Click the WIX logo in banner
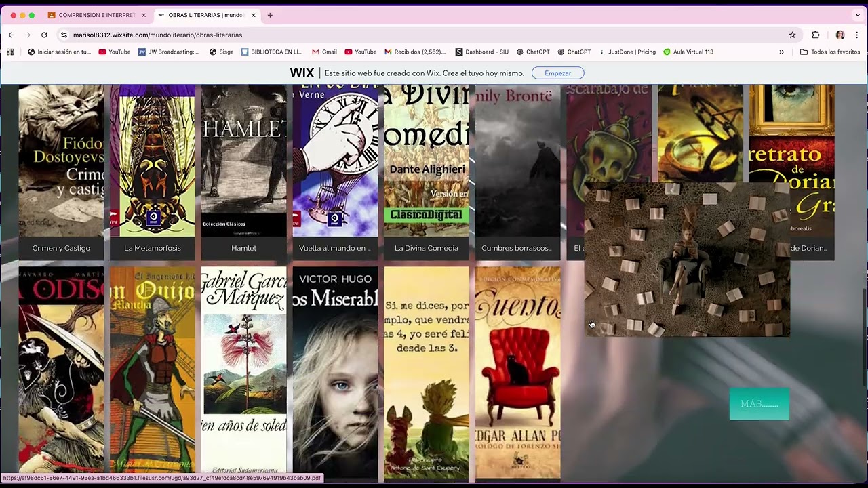This screenshot has height=488, width=868. [x=302, y=73]
